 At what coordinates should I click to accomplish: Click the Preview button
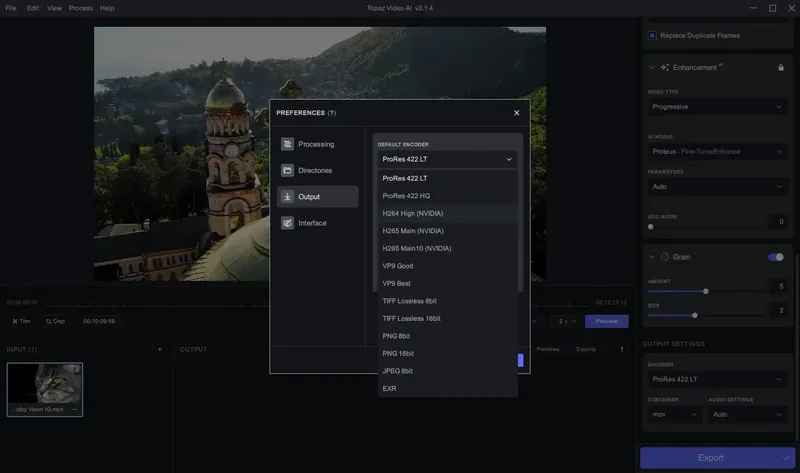tap(606, 321)
